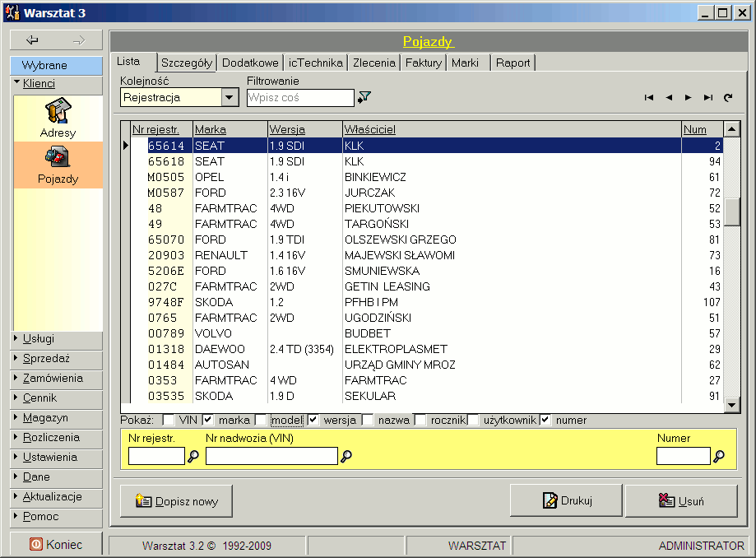
Task: Search by Numer magnifier icon
Action: tap(719, 456)
